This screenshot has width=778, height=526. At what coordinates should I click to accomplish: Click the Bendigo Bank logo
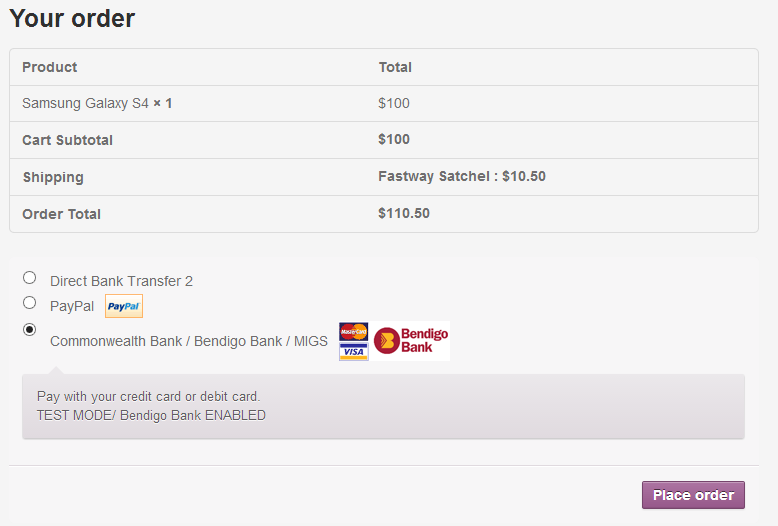411,341
